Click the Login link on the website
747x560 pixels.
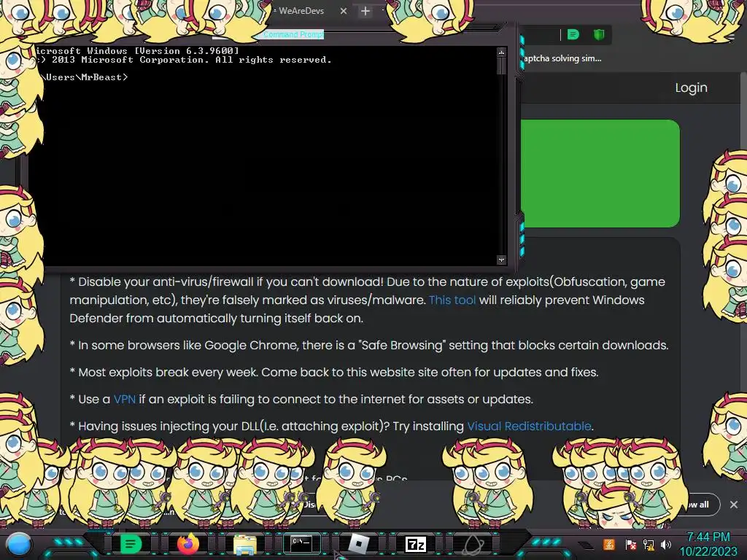point(692,87)
